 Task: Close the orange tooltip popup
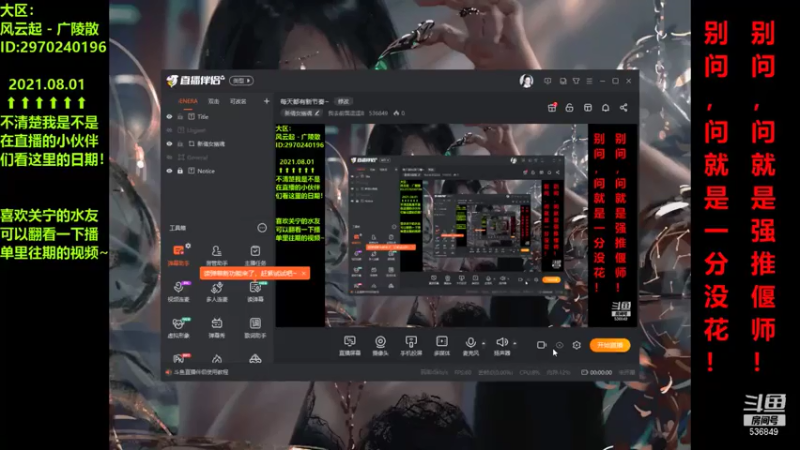[304, 273]
